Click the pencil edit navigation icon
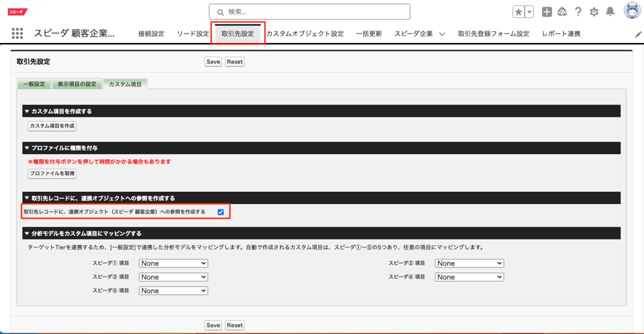This screenshot has width=644, height=334. pos(638,35)
